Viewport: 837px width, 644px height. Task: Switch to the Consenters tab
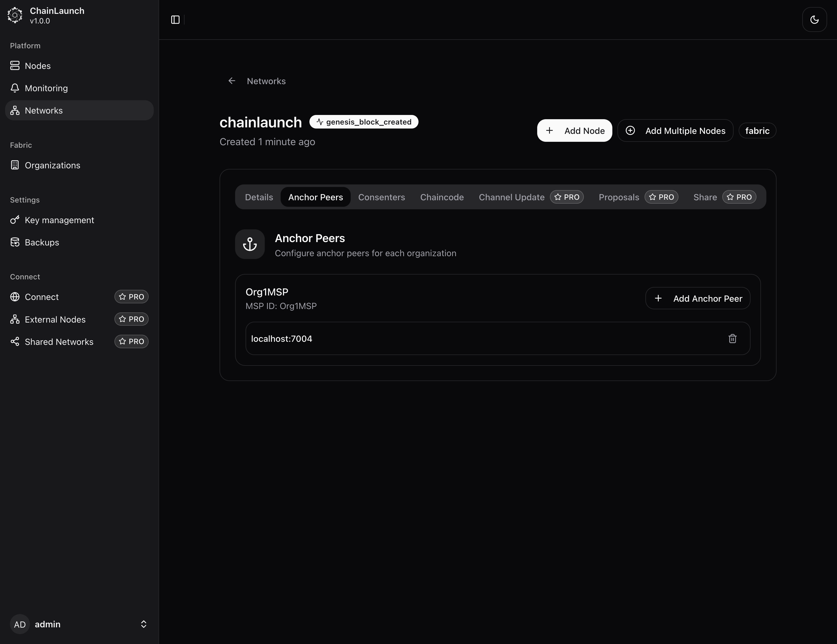[x=381, y=197]
